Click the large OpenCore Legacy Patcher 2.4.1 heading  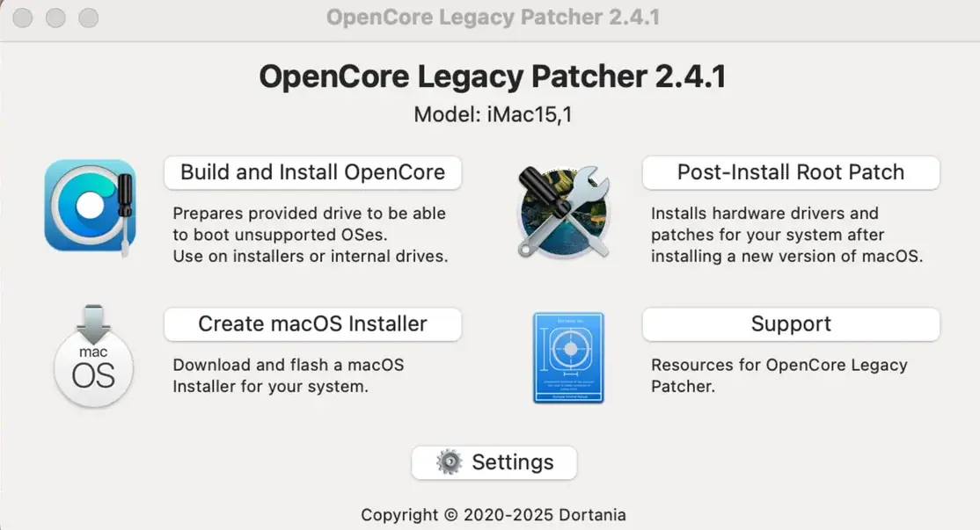pyautogui.click(x=493, y=76)
